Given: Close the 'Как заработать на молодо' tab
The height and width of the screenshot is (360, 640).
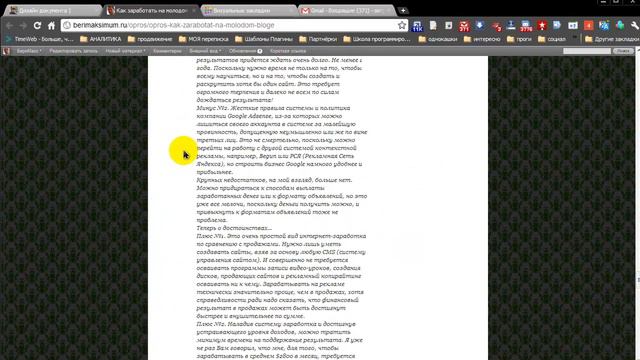Looking at the screenshot, I should pos(193,11).
